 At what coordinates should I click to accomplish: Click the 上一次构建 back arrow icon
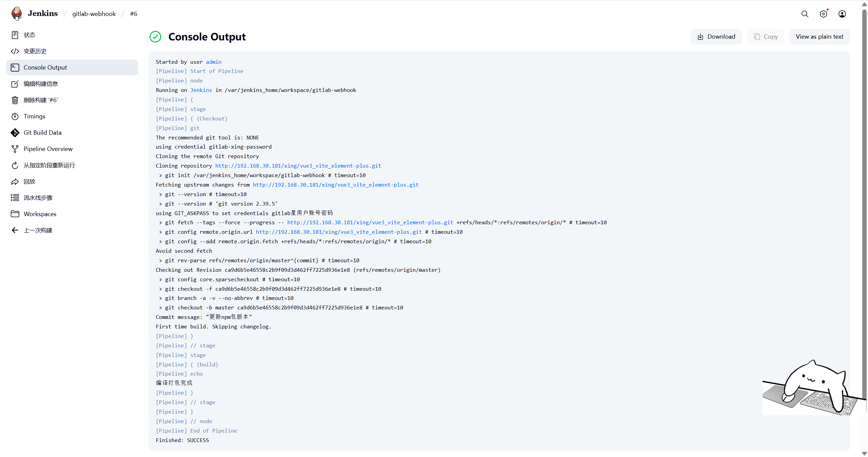(x=15, y=230)
